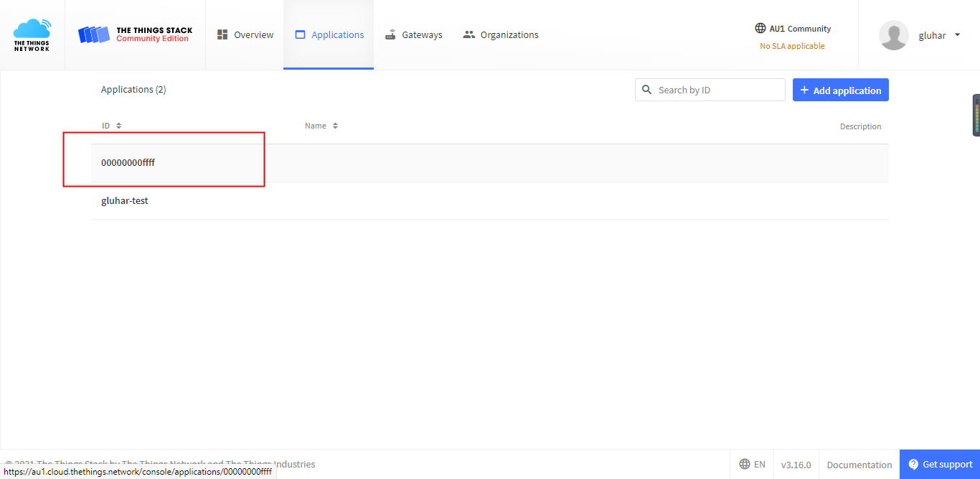Image resolution: width=980 pixels, height=479 pixels.
Task: Click the question mark Get support icon
Action: pyautogui.click(x=913, y=465)
